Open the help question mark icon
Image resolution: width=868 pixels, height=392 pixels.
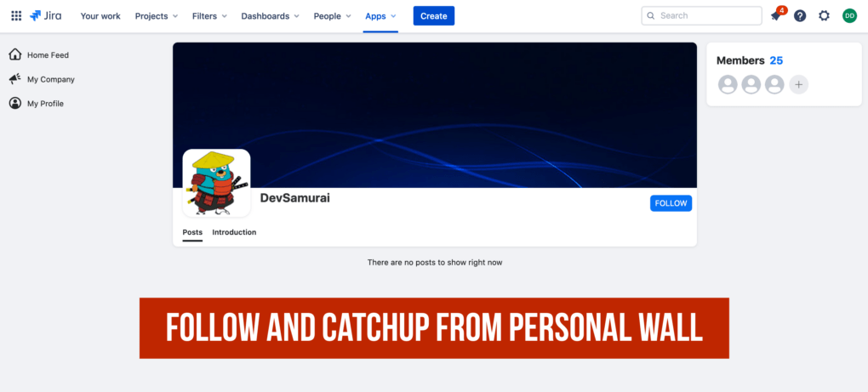pos(800,16)
